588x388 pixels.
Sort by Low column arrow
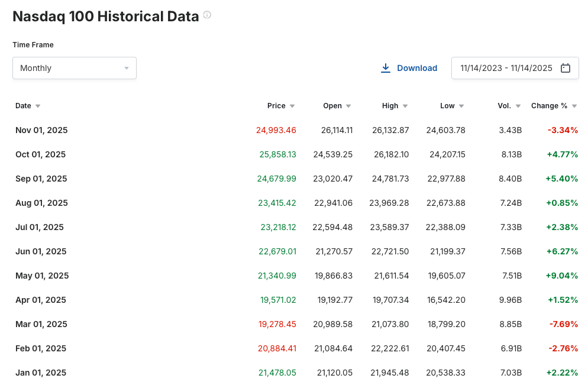tap(461, 106)
